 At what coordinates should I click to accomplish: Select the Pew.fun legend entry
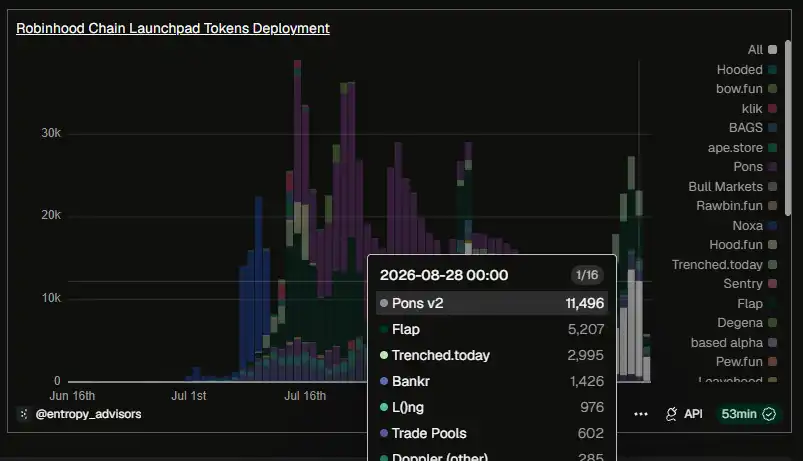tap(746, 362)
